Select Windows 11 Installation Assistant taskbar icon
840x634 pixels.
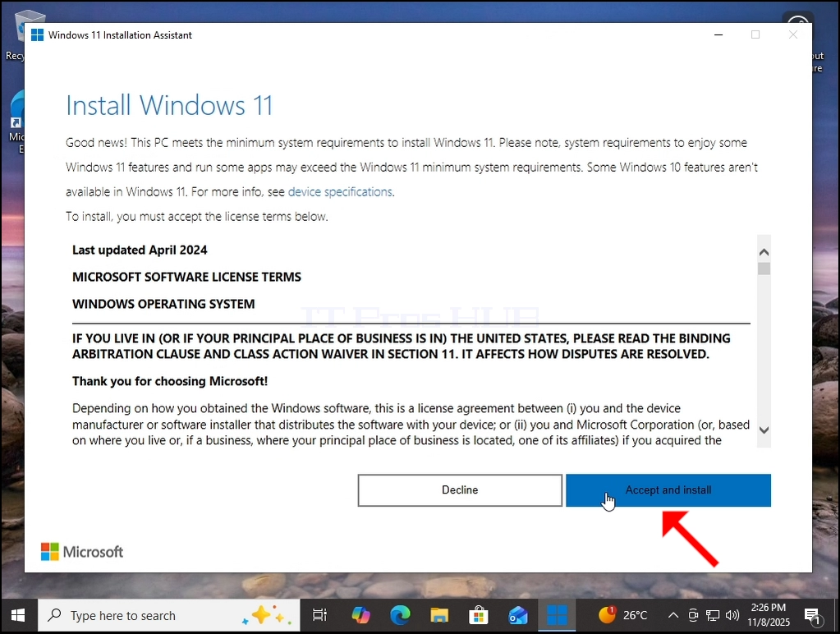[x=558, y=616]
